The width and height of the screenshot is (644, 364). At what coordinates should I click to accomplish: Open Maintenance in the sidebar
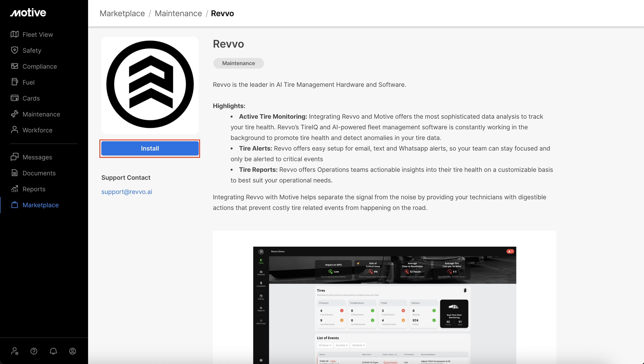[41, 114]
